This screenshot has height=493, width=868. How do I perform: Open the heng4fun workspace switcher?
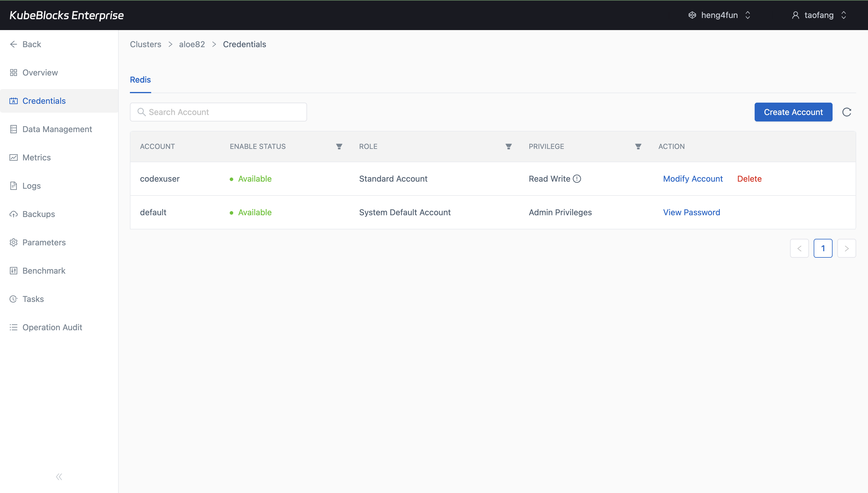point(719,15)
